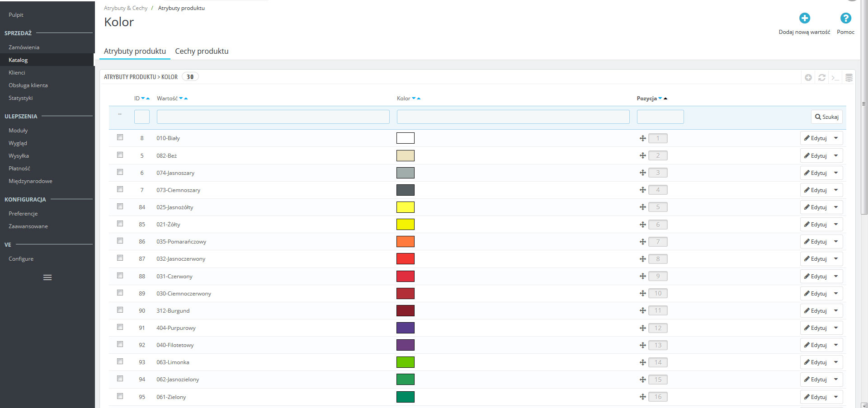This screenshot has height=408, width=868.
Task: Open the Pomoc help icon
Action: [845, 18]
